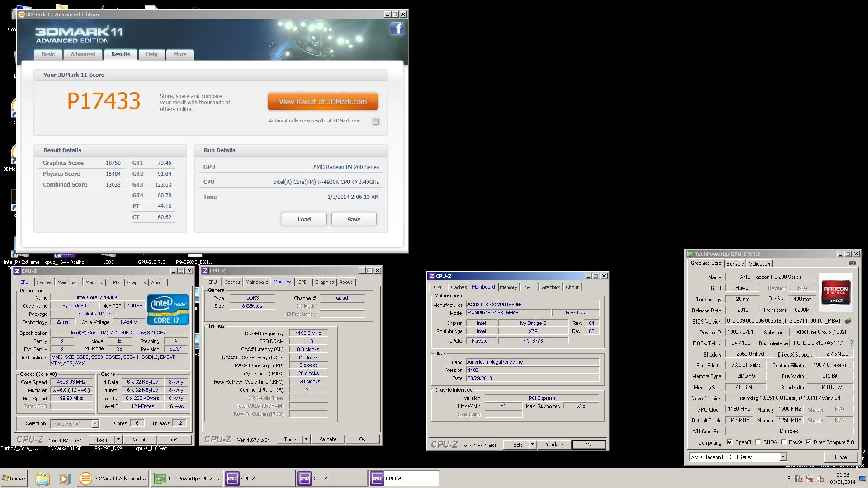Image resolution: width=868 pixels, height=488 pixels.
Task: Click the Save button in Run Details
Action: 354,219
